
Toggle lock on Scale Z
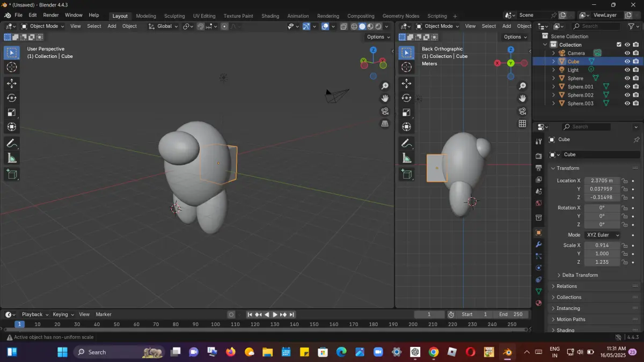625,262
